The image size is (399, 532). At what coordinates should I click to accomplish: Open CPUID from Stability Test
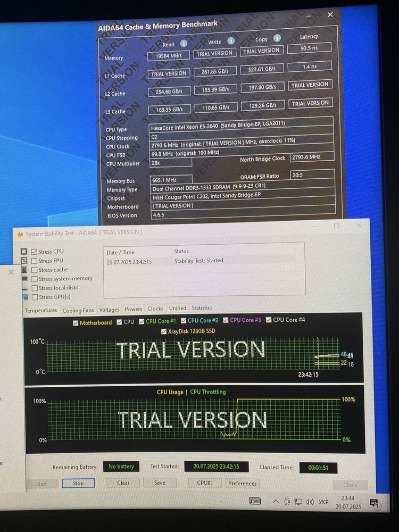[x=205, y=483]
